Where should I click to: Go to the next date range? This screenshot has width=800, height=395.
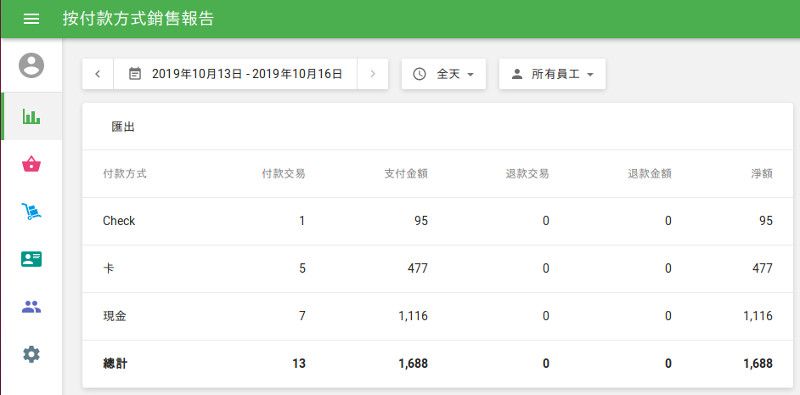[x=372, y=74]
